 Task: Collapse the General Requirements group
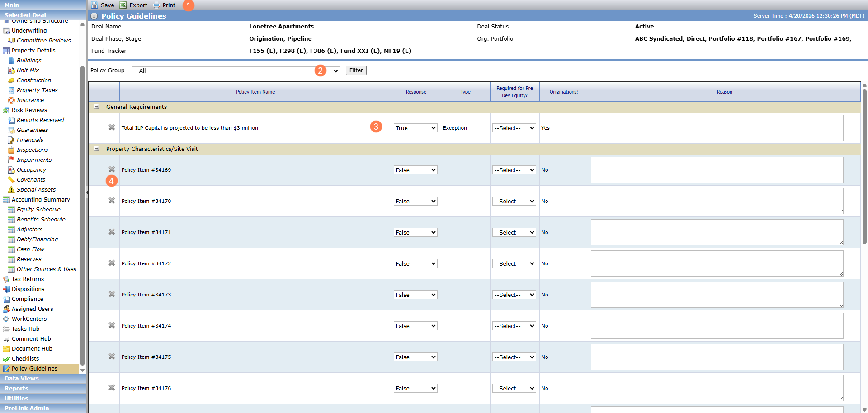[96, 107]
